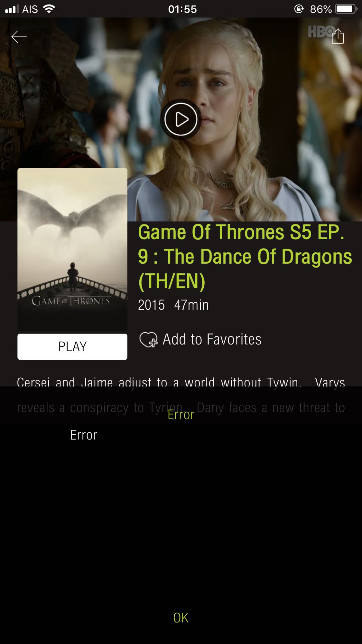Click the heart favorites icon

click(148, 340)
